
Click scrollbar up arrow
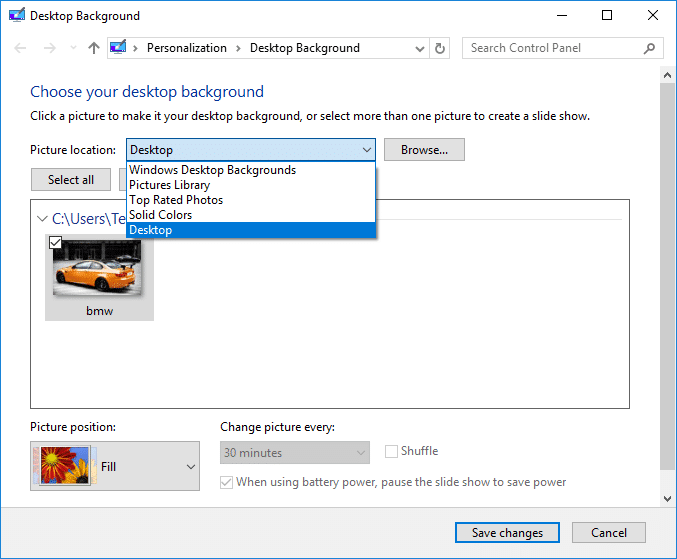[x=668, y=75]
